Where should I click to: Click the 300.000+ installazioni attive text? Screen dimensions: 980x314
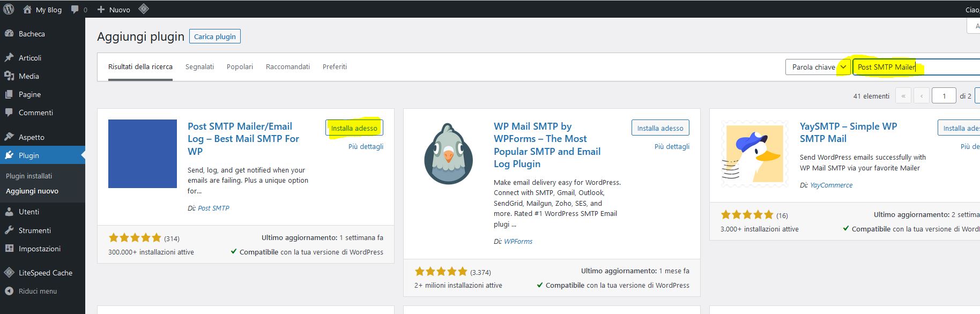(151, 252)
